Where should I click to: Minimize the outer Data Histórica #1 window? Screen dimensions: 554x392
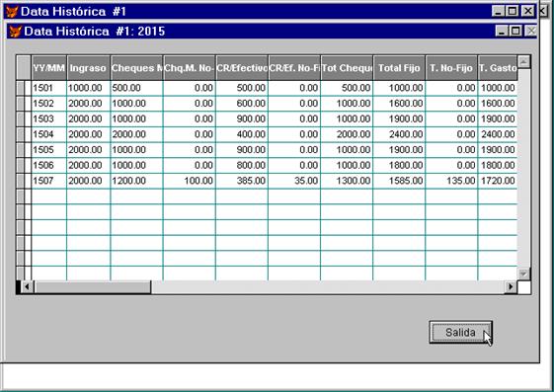coord(498,11)
